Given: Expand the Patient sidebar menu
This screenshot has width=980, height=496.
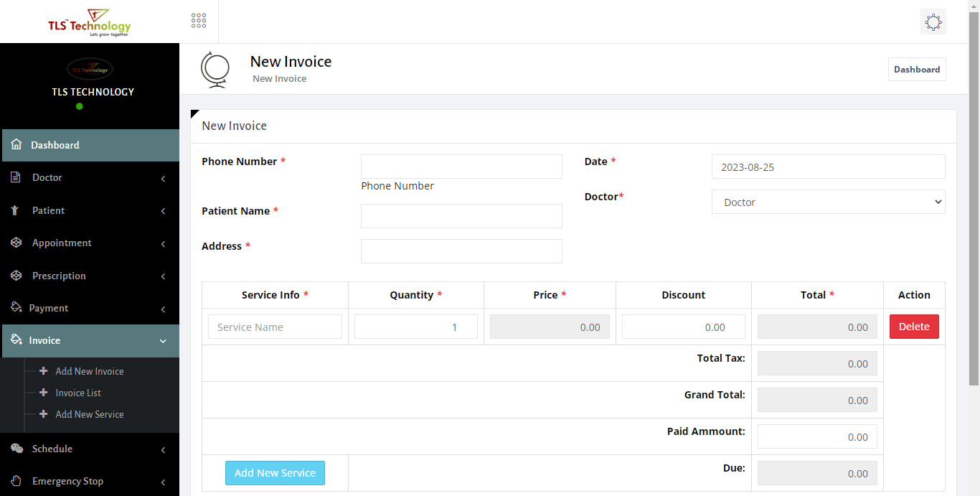Looking at the screenshot, I should point(48,210).
